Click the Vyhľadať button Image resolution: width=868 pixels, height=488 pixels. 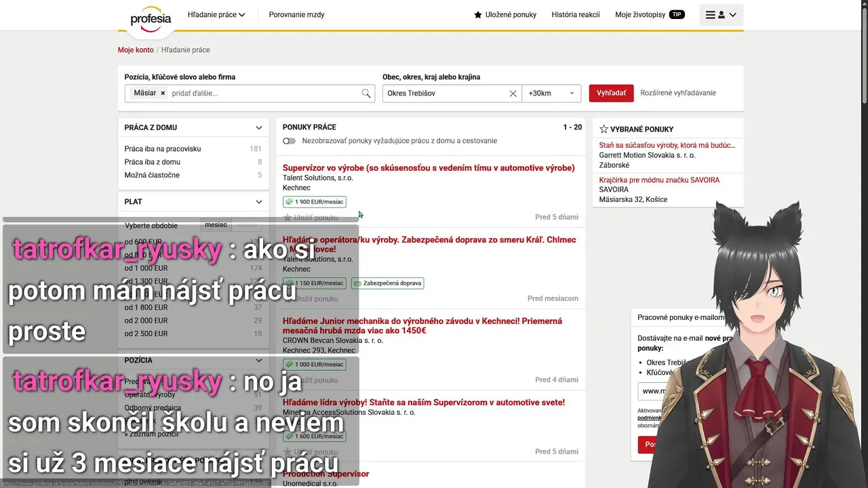click(611, 94)
